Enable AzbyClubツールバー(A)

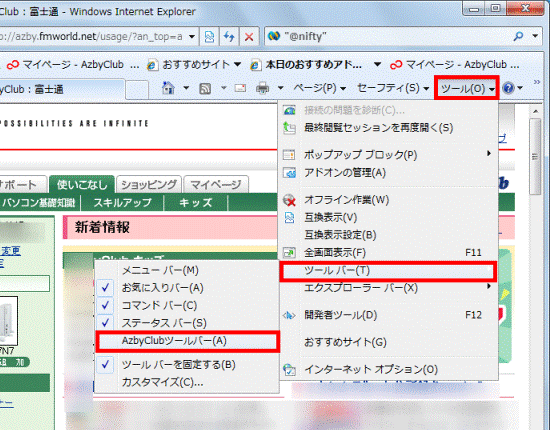[187, 341]
